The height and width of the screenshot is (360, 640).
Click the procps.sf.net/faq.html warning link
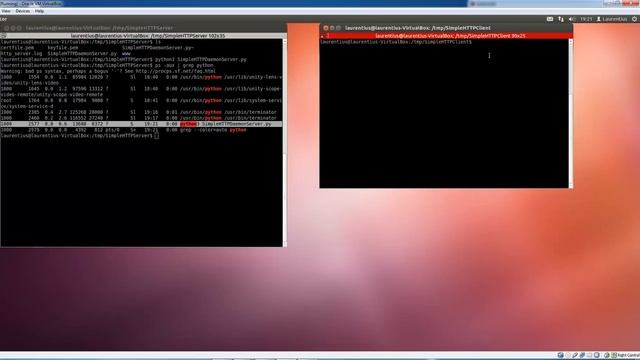click(x=176, y=71)
